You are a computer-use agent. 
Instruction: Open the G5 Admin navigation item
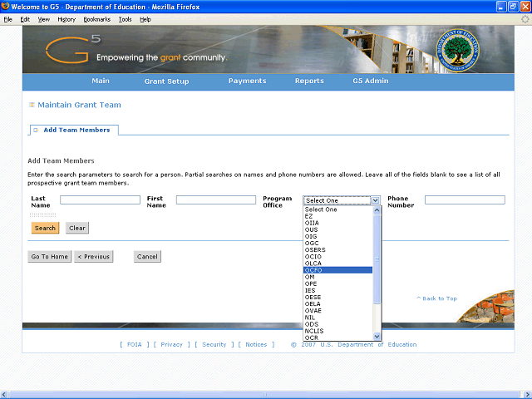371,81
